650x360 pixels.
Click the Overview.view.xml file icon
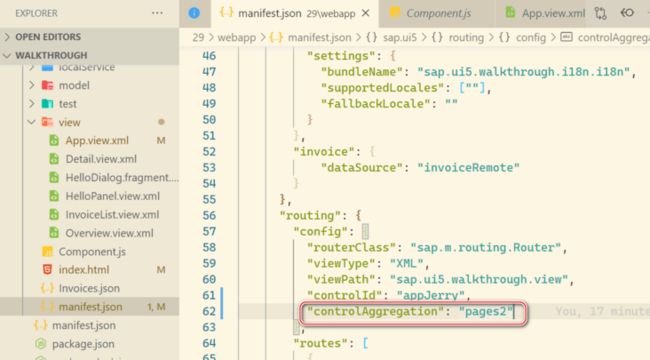click(54, 233)
